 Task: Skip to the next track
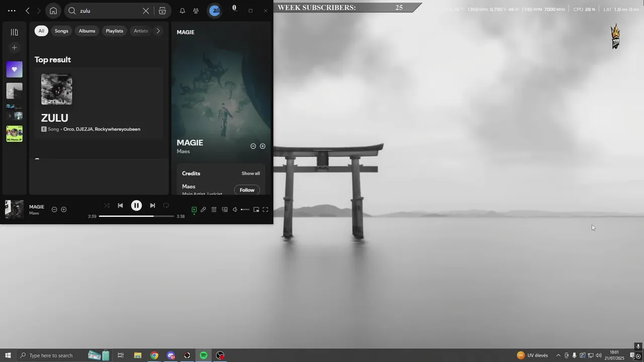[x=152, y=206]
